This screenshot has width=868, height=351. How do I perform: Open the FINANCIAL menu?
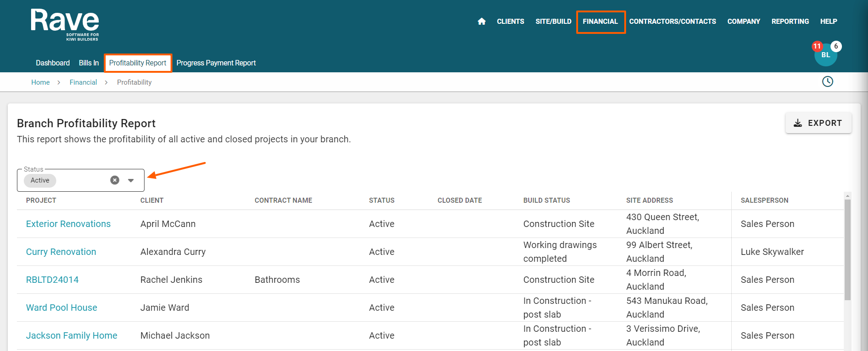(600, 22)
